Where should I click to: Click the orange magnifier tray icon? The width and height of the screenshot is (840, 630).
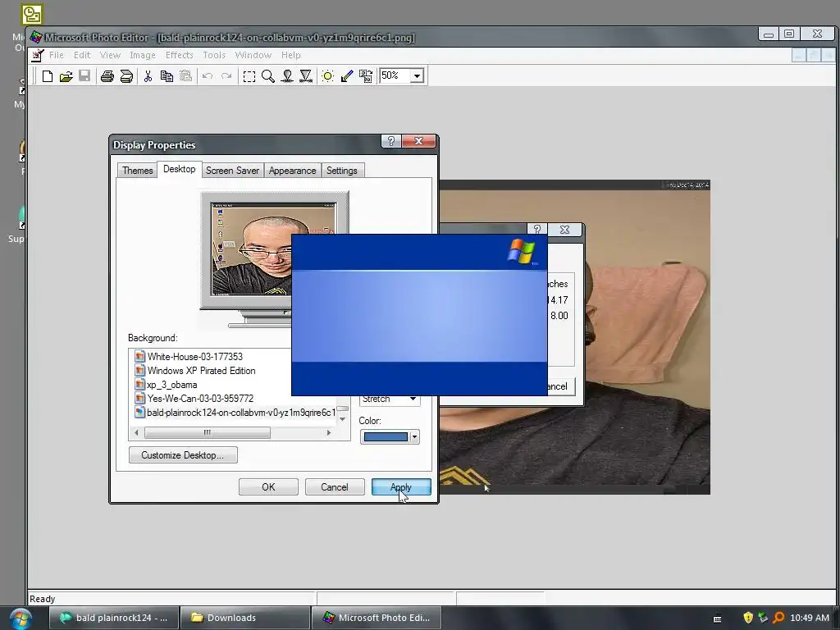point(778,618)
